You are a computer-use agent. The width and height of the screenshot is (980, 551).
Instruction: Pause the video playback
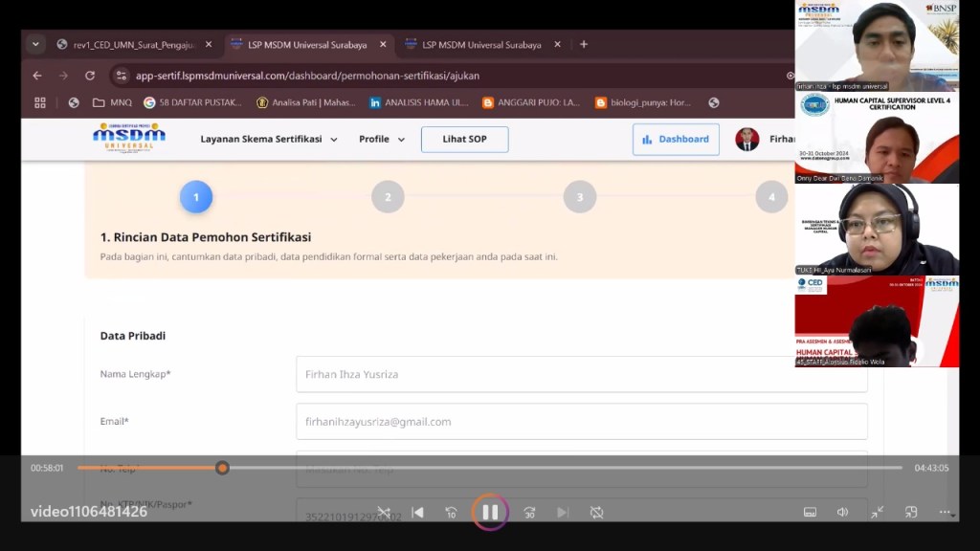tap(489, 512)
